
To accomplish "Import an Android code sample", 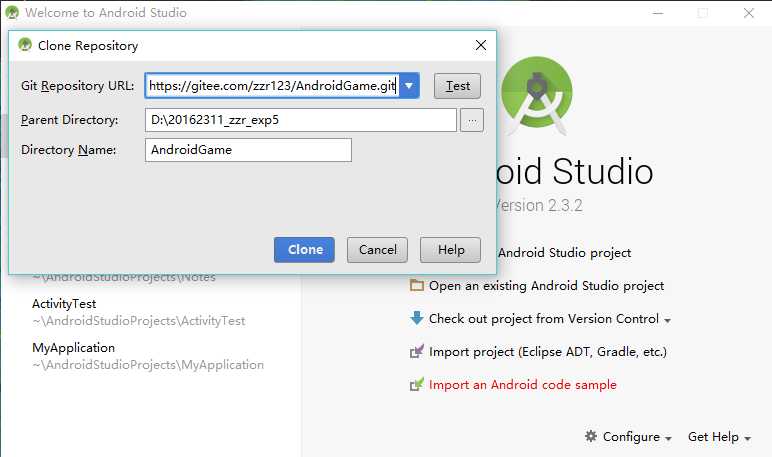I will pyautogui.click(x=522, y=385).
